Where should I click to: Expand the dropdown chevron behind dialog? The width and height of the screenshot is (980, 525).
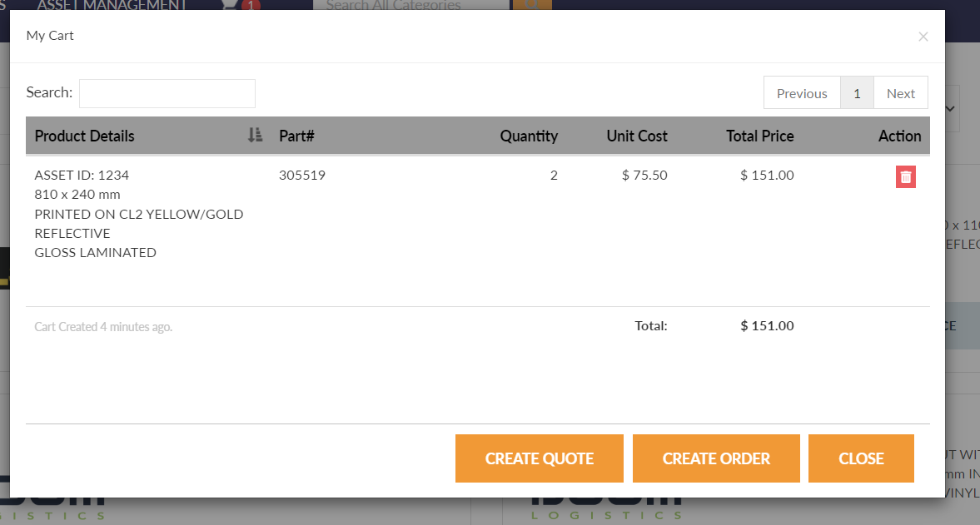(x=951, y=109)
